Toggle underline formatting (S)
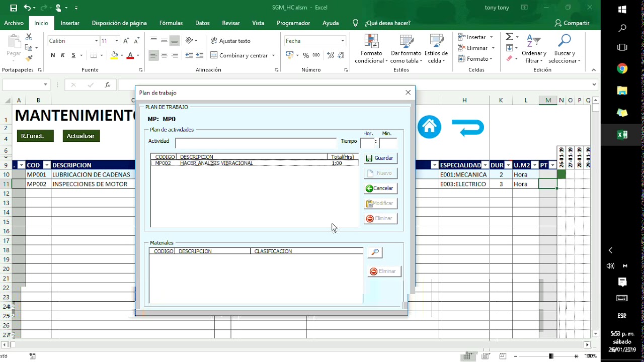The width and height of the screenshot is (644, 362). (73, 55)
